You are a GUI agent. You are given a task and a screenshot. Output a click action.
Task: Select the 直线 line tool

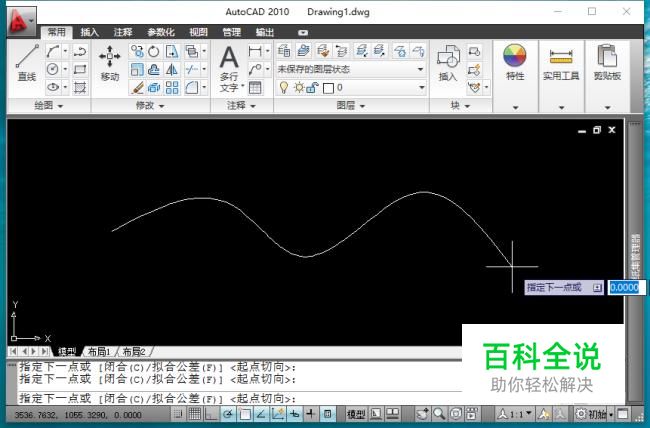(27, 62)
